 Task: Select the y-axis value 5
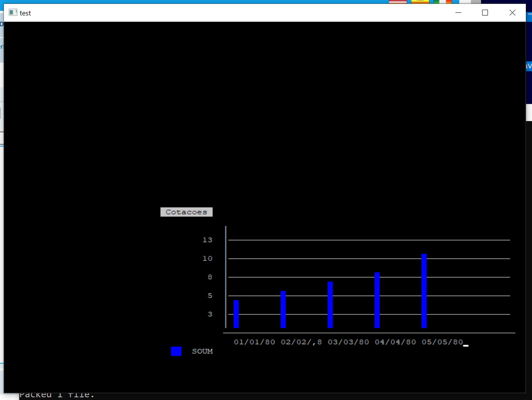210,296
